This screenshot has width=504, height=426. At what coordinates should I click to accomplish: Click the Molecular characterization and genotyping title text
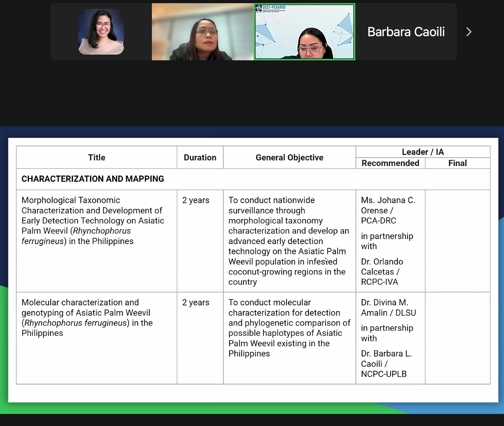coord(87,318)
